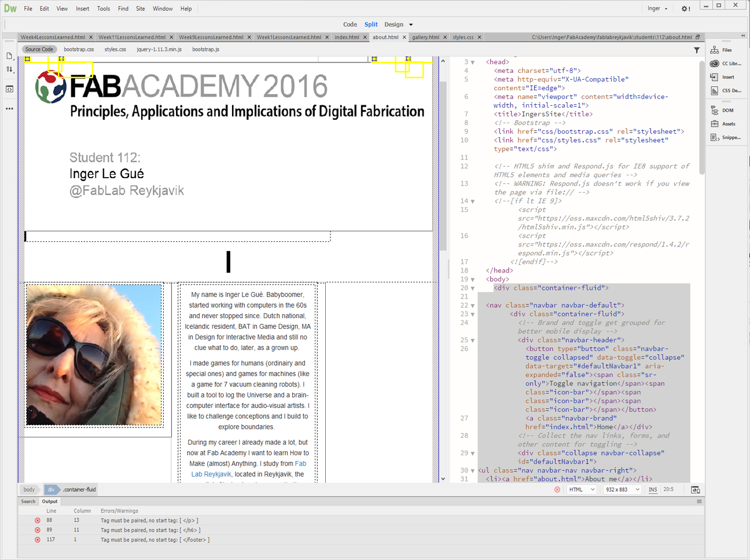This screenshot has width=750, height=560.
Task: Switch to Code view
Action: pyautogui.click(x=350, y=24)
